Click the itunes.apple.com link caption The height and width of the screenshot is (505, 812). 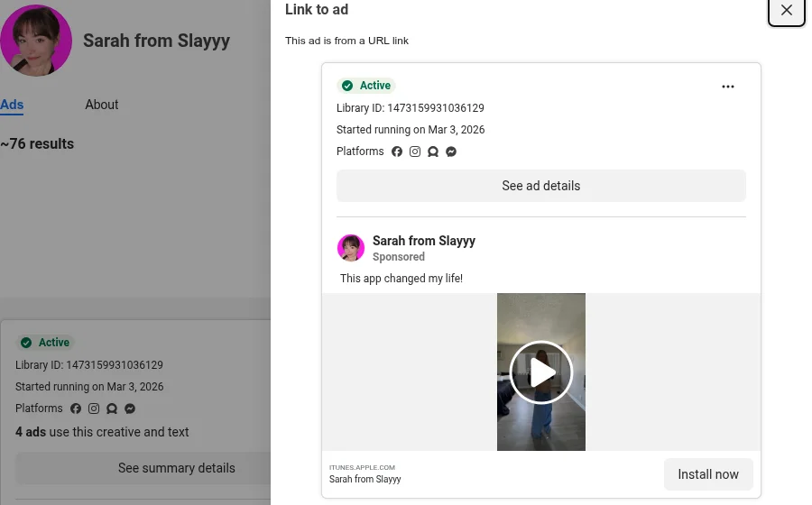coord(362,467)
